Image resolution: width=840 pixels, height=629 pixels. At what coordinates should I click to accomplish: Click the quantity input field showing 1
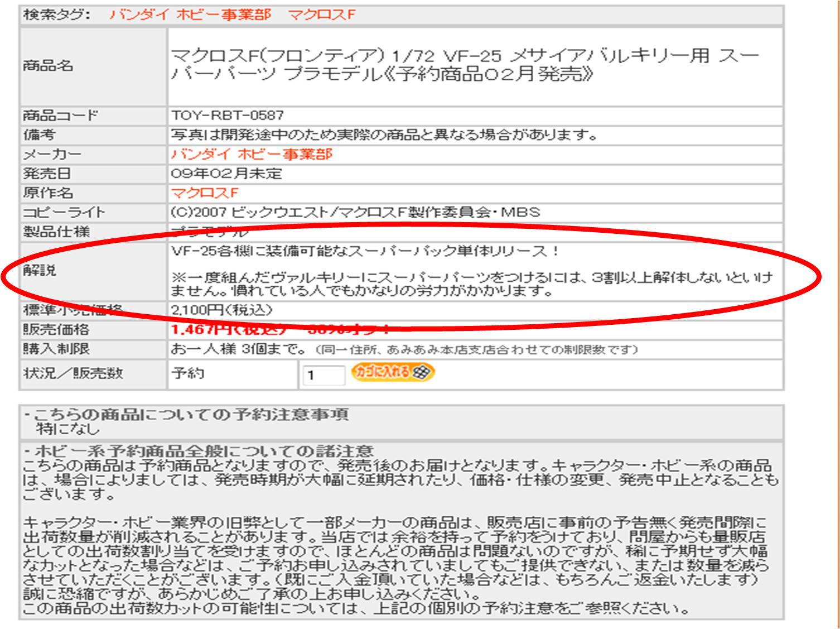324,375
